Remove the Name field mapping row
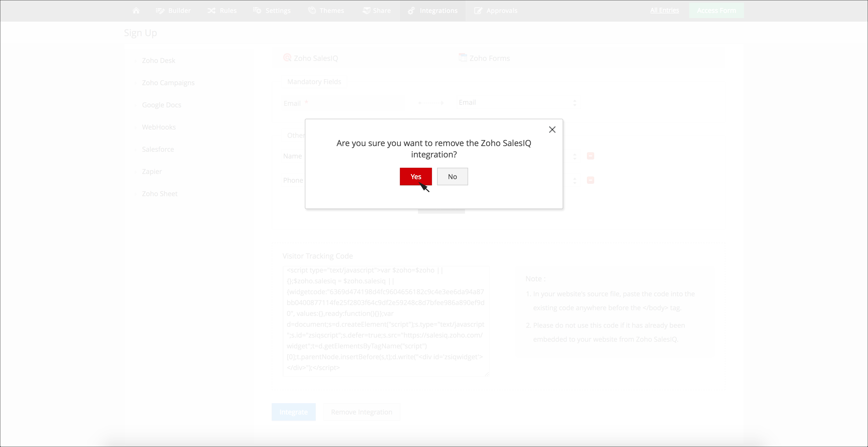 click(x=590, y=156)
